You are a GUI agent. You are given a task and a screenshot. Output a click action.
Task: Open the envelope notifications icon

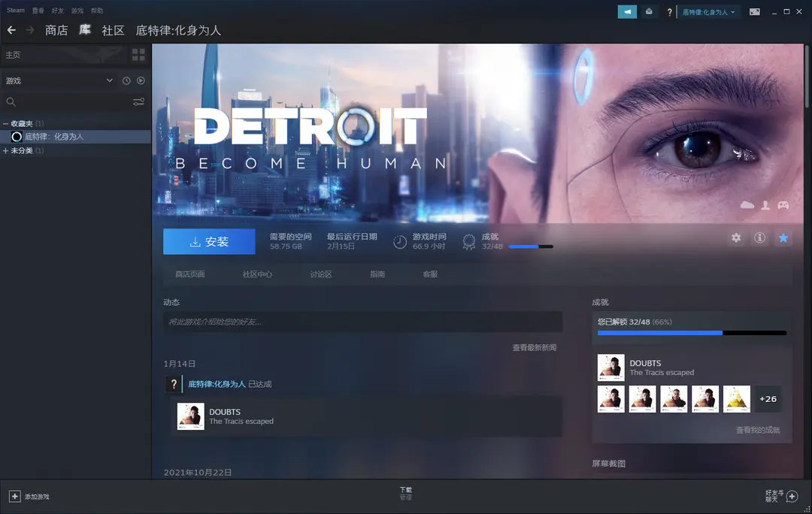649,12
